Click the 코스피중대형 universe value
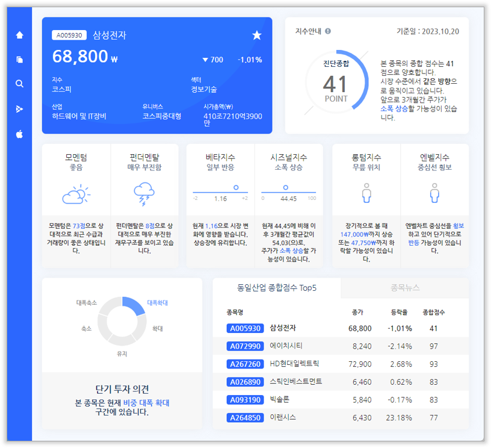This screenshot has width=491, height=448. pos(162,116)
